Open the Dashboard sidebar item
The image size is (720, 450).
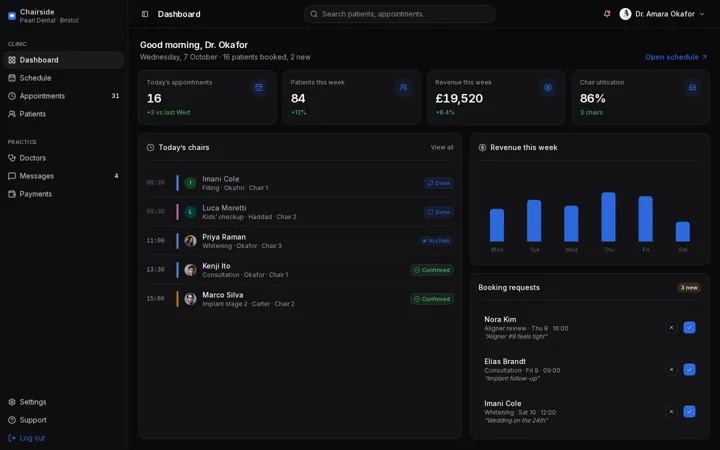[x=63, y=60]
